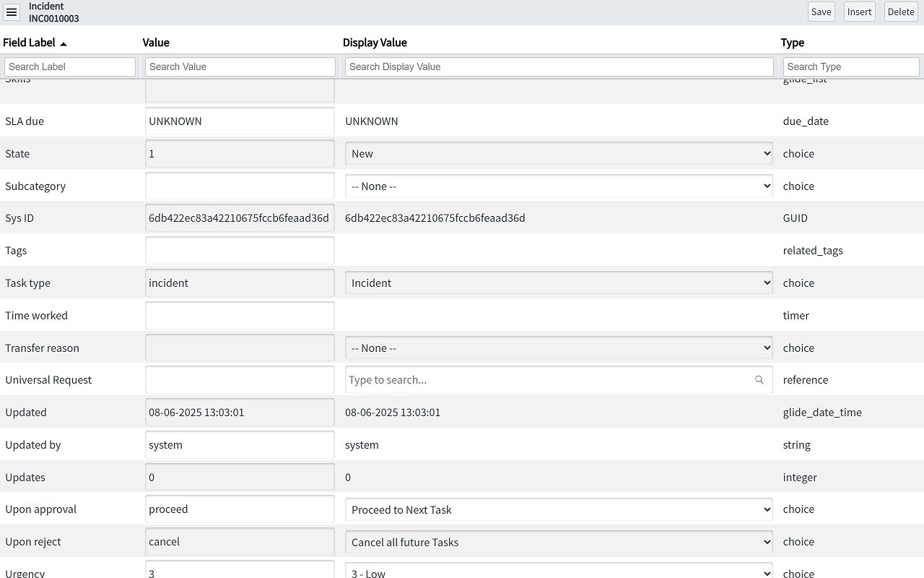Click the Tags value input field
The width and height of the screenshot is (924, 578).
point(240,251)
